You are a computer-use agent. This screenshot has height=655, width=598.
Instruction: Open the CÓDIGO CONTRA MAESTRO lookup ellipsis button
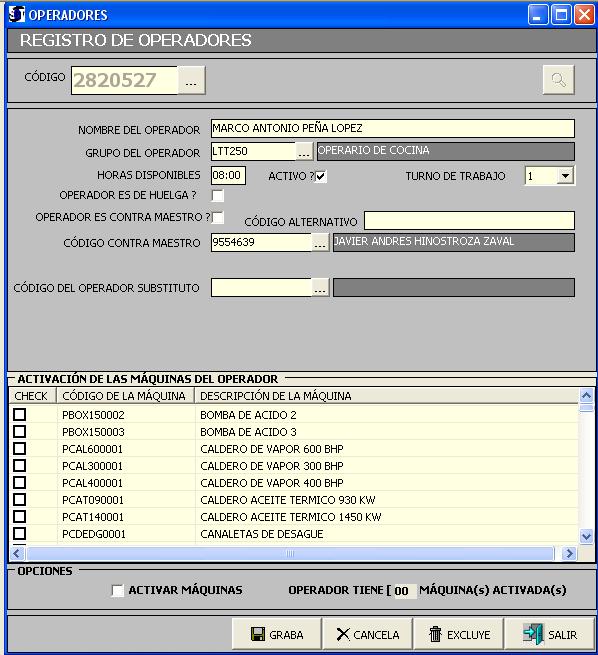click(x=320, y=242)
